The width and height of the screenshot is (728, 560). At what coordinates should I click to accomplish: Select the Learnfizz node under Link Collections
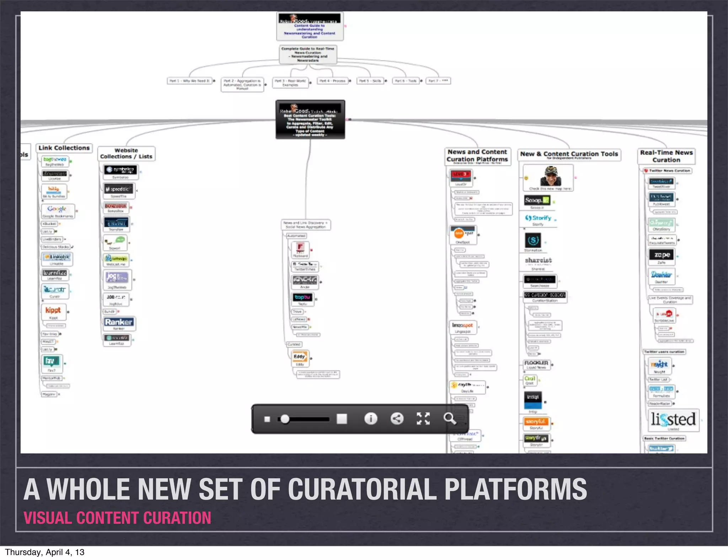pyautogui.click(x=55, y=275)
